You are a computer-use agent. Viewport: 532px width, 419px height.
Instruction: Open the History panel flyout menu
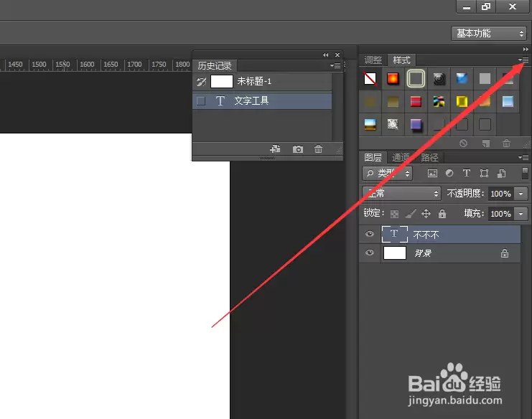335,65
